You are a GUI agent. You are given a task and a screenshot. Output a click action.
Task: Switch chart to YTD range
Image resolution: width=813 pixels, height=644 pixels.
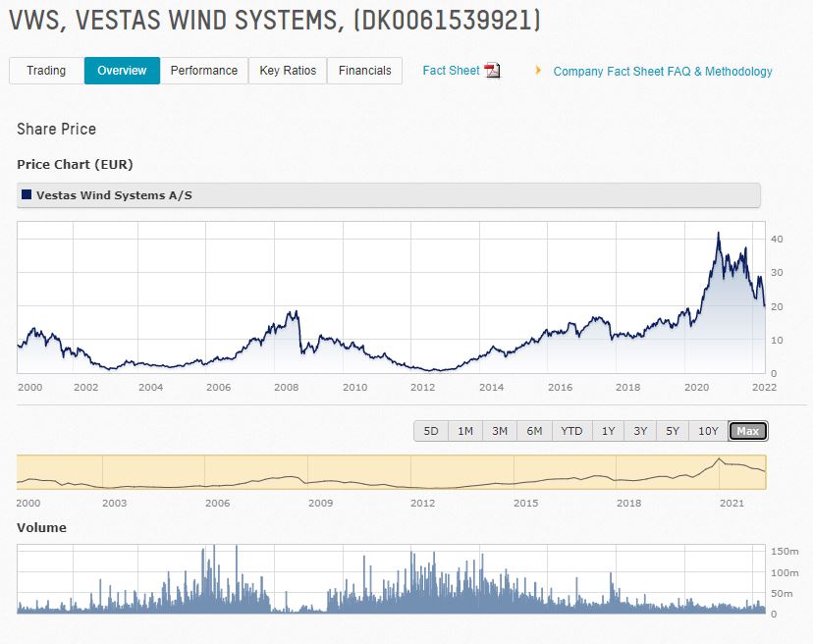coord(569,430)
